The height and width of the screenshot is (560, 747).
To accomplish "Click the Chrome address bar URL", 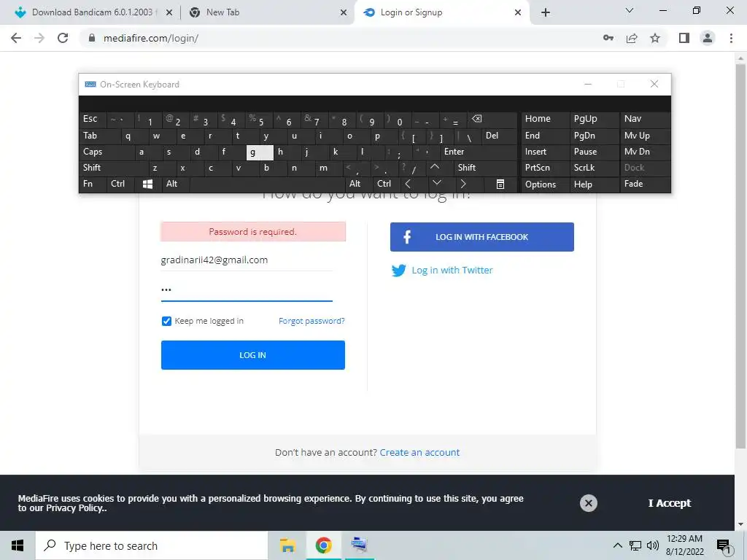I will pos(150,38).
